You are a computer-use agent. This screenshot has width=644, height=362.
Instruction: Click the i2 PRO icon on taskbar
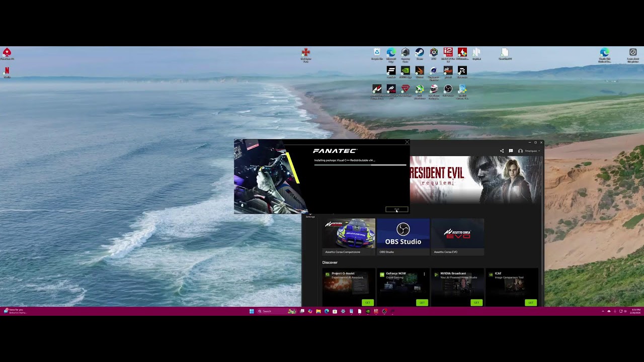tap(376, 311)
